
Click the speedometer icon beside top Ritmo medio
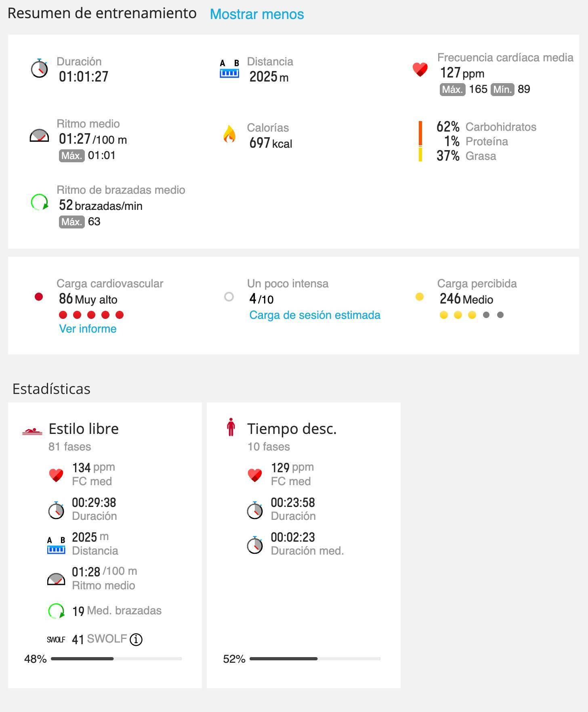tap(39, 136)
